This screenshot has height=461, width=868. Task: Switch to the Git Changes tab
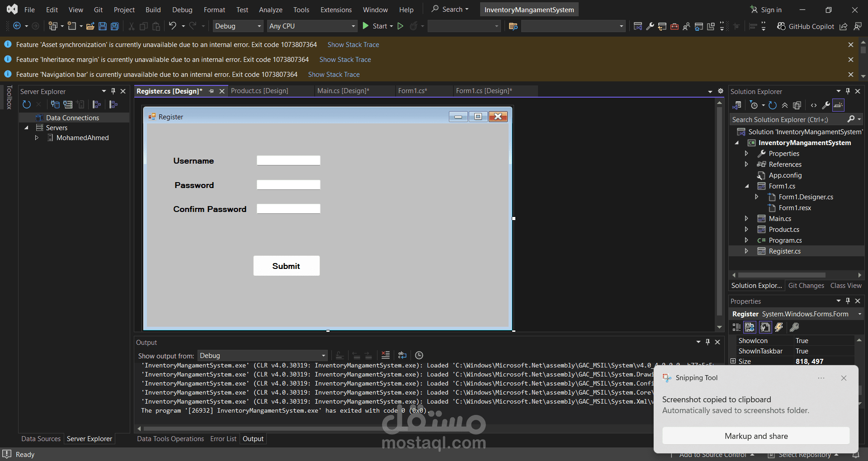tap(806, 286)
